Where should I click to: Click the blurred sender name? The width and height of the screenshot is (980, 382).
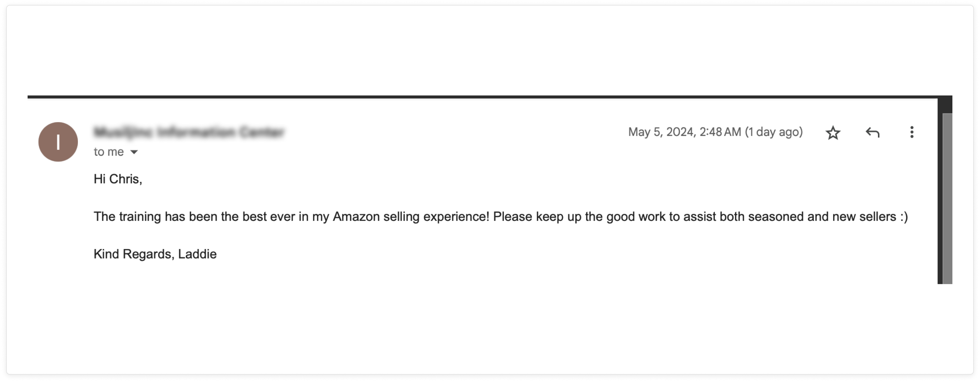189,132
